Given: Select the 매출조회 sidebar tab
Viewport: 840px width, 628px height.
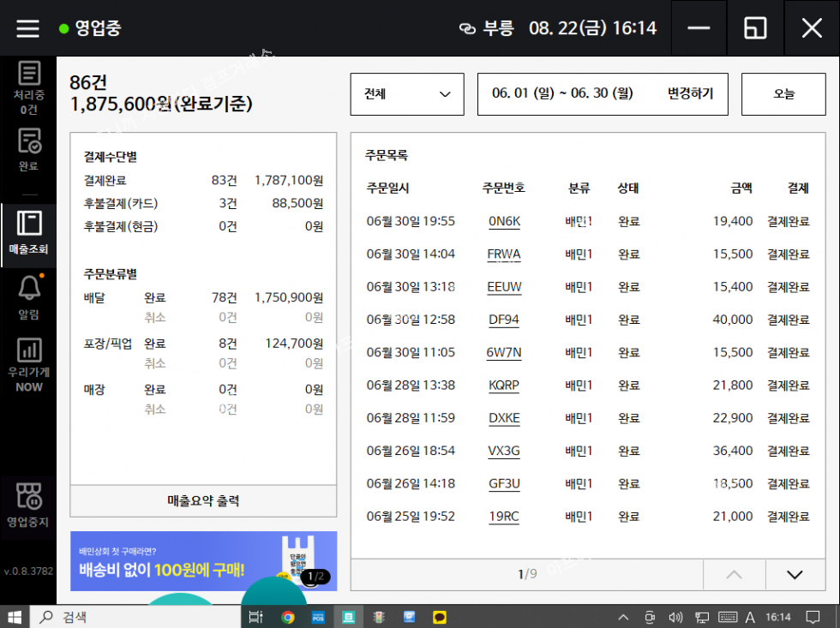Looking at the screenshot, I should tap(28, 233).
